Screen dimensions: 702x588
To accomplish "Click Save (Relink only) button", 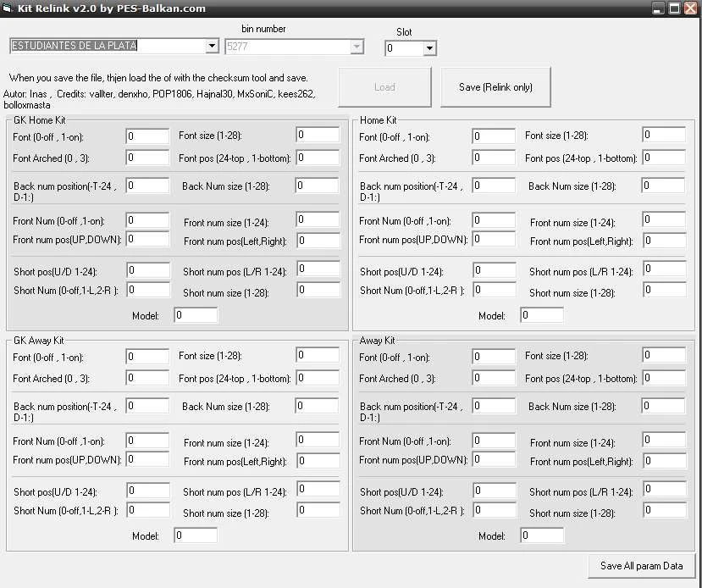I will point(495,87).
